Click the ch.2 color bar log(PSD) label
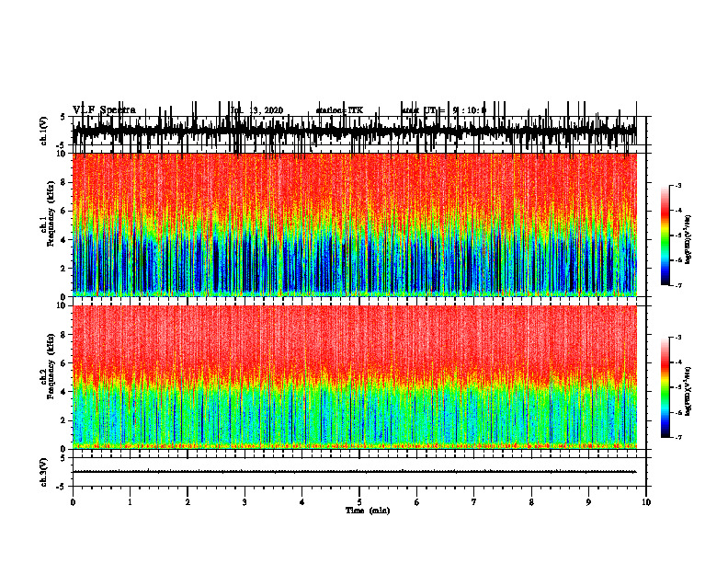Viewport: 728px width, 563px height. click(x=688, y=392)
